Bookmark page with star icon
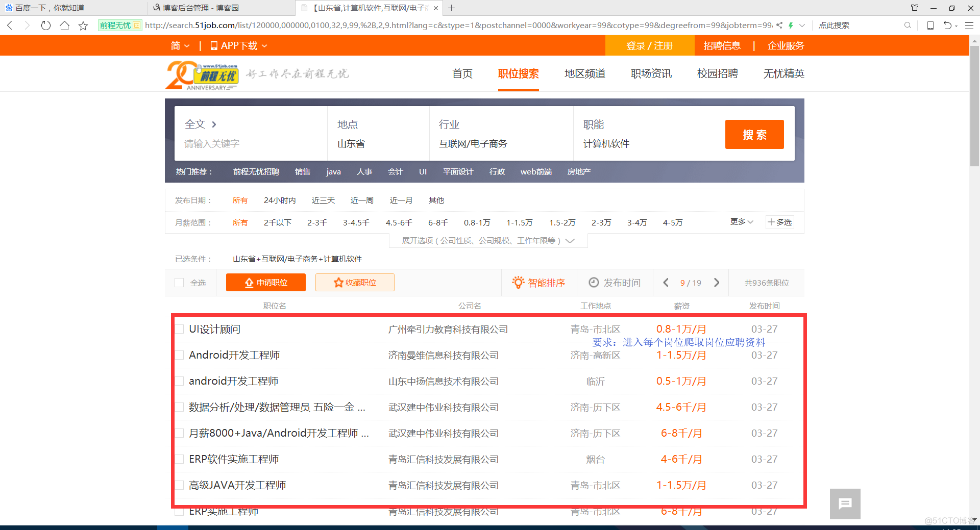 (83, 26)
